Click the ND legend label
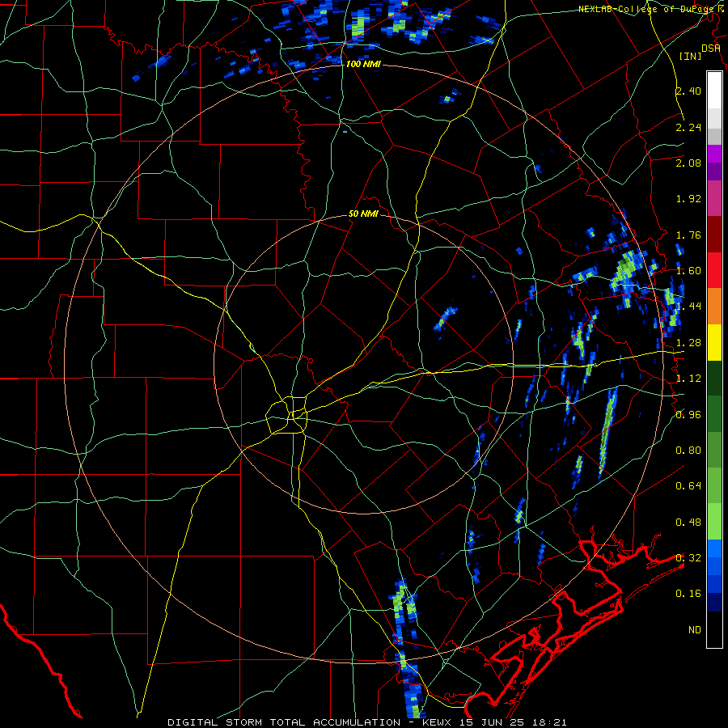The width and height of the screenshot is (728, 728). point(695,630)
